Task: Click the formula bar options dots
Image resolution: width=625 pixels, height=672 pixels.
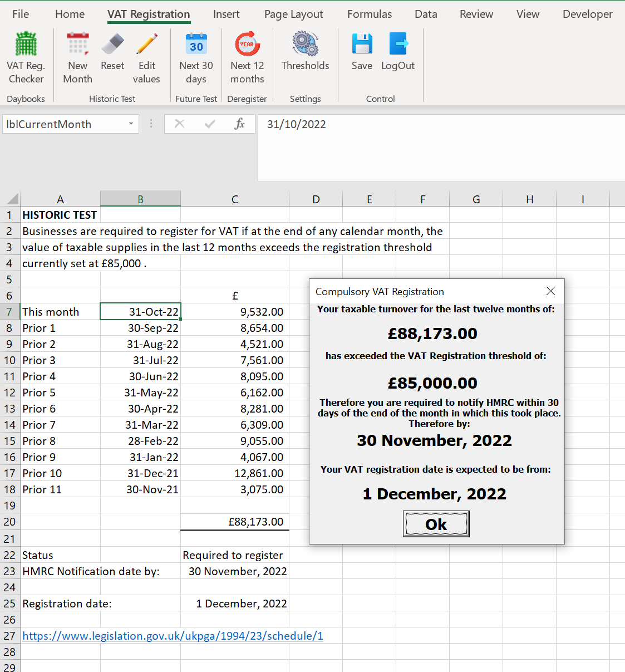Action: pyautogui.click(x=151, y=124)
